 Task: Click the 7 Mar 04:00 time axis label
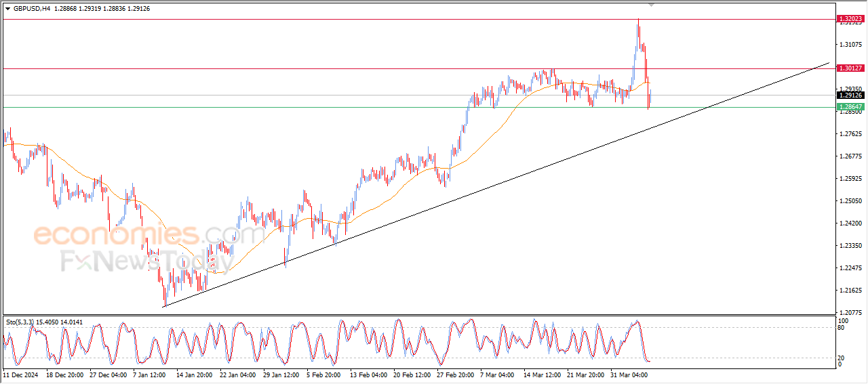click(x=497, y=374)
